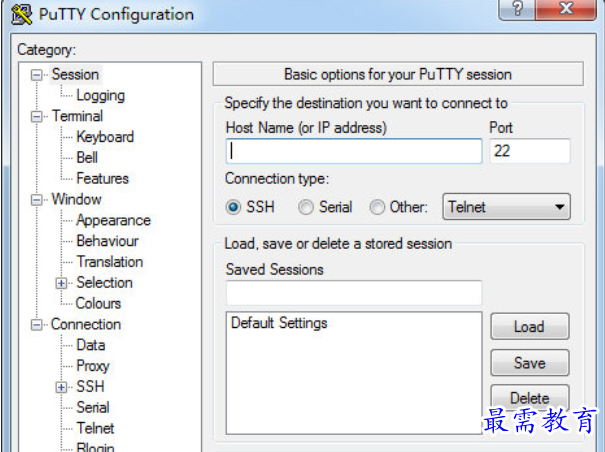Choose the Serial connection type
The width and height of the screenshot is (605, 452).
pos(305,207)
